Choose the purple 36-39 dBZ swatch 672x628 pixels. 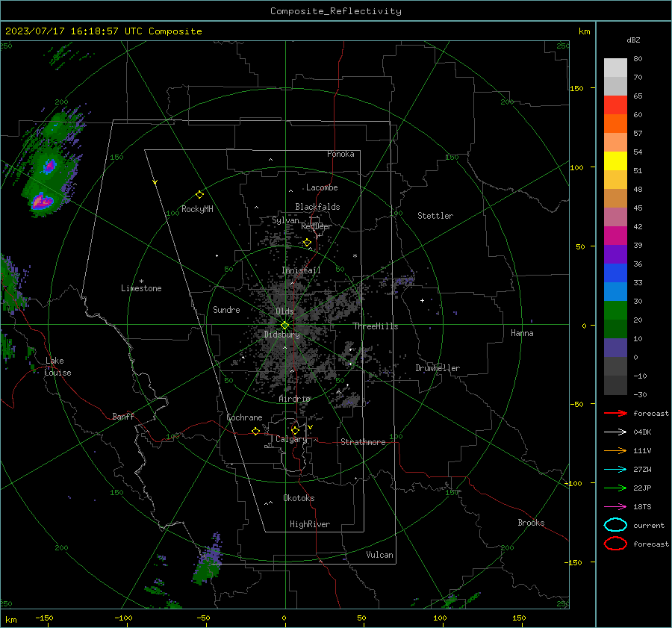(x=615, y=255)
